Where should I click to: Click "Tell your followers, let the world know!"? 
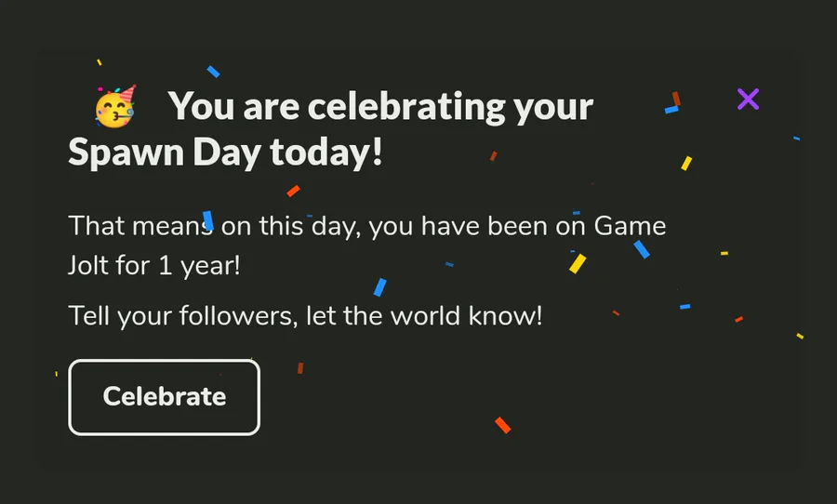pyautogui.click(x=305, y=315)
